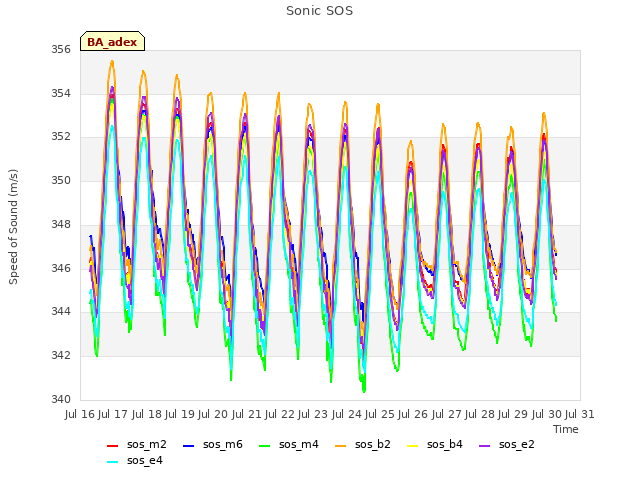Select the sos_e4 legend entry

point(135,461)
